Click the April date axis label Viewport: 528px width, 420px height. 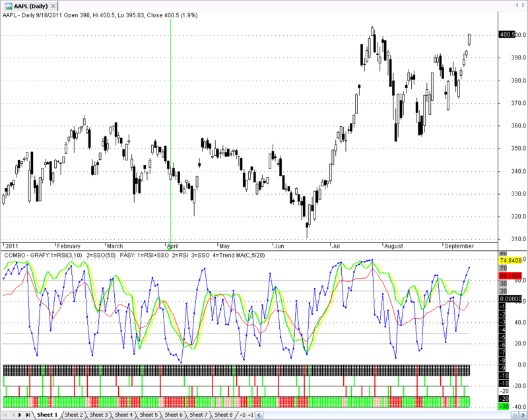point(173,246)
